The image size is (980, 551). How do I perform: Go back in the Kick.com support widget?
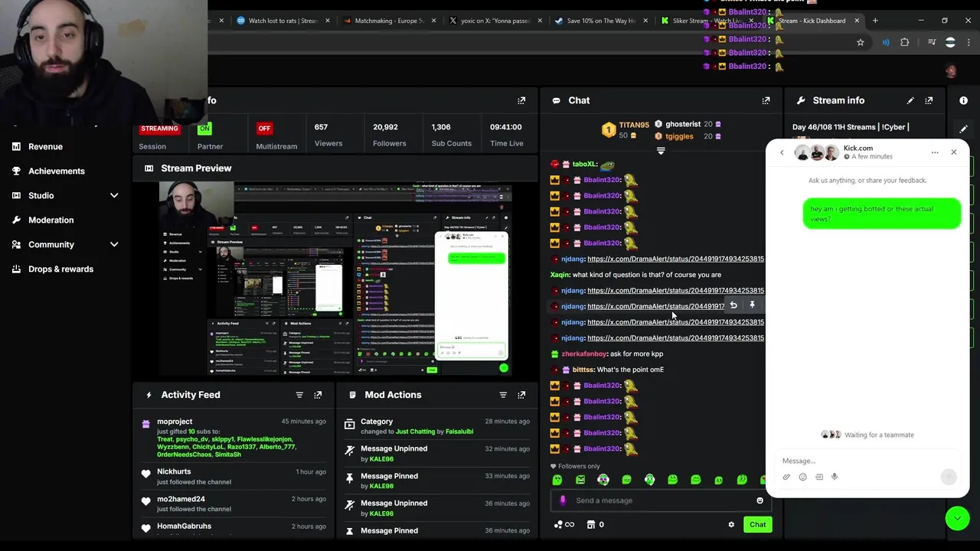click(782, 152)
